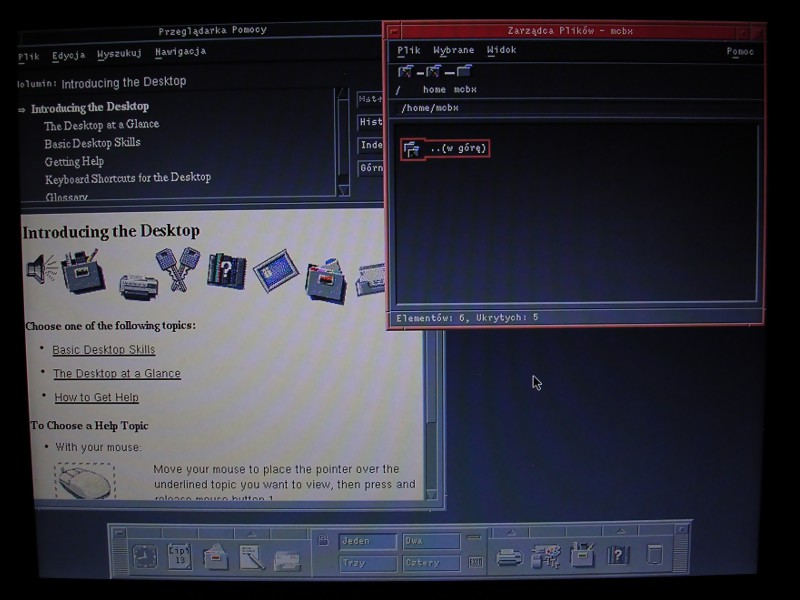This screenshot has height=600, width=800.
Task: Follow the 'Basic Desktop Skills' link
Action: pos(104,350)
